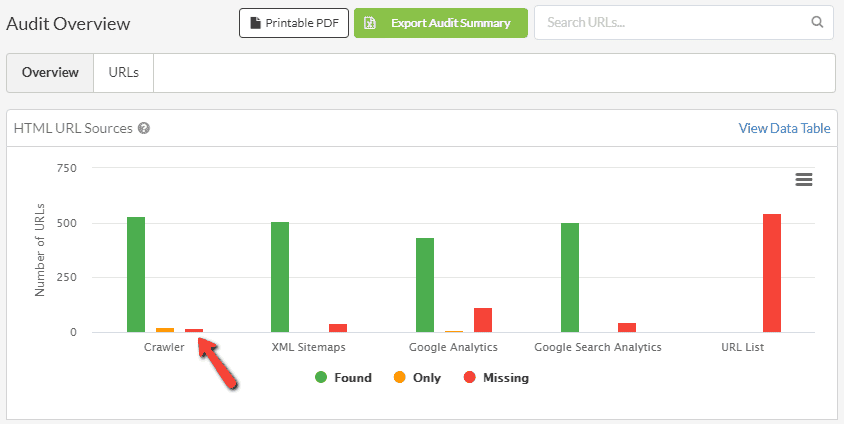
Task: Click the PDF file icon
Action: click(255, 22)
